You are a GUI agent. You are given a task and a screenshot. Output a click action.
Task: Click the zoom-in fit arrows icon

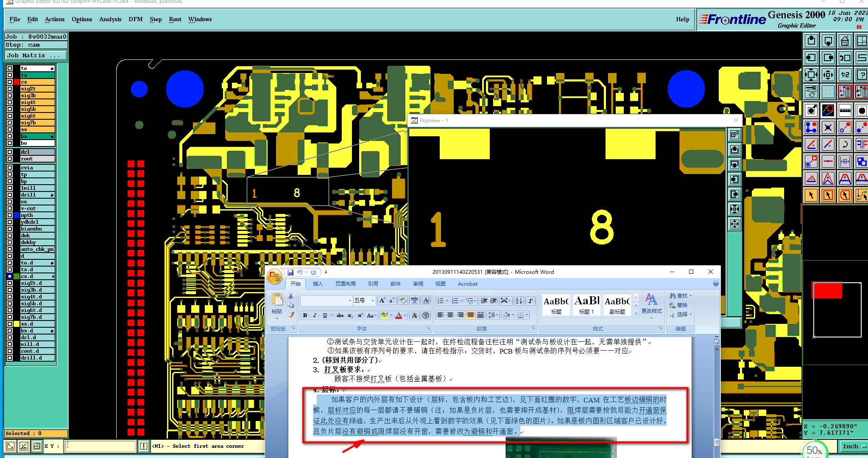click(x=811, y=75)
